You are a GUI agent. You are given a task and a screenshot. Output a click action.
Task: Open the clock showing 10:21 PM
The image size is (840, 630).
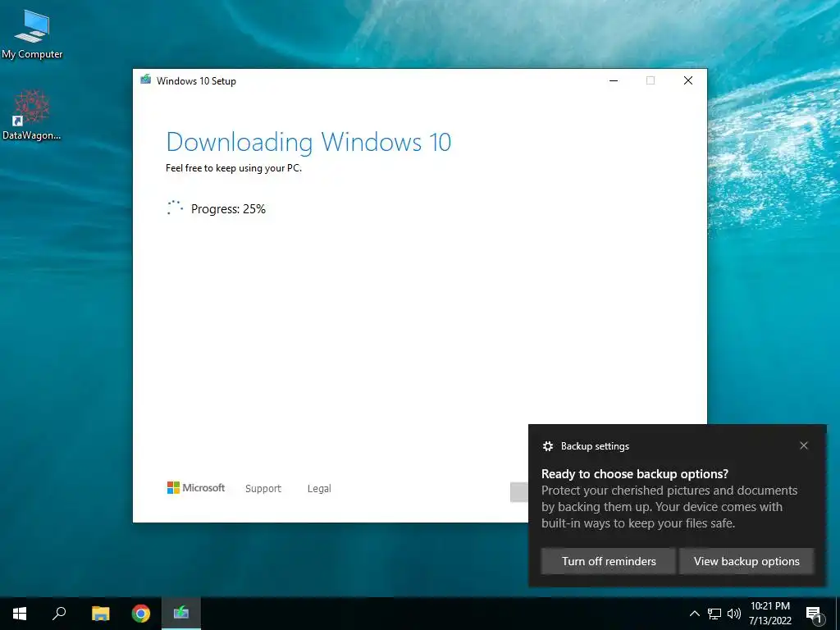(770, 614)
